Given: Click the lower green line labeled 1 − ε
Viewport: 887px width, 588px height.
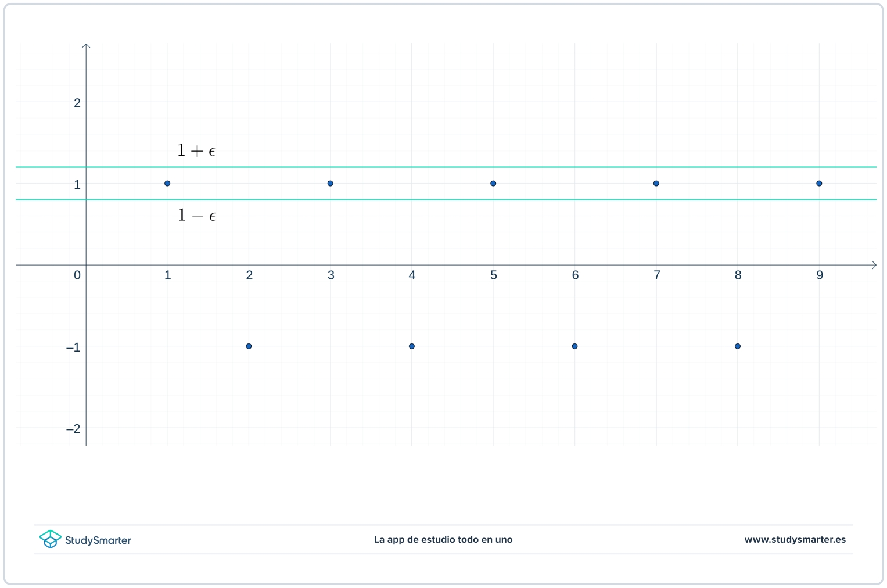Looking at the screenshot, I should 407,199.
